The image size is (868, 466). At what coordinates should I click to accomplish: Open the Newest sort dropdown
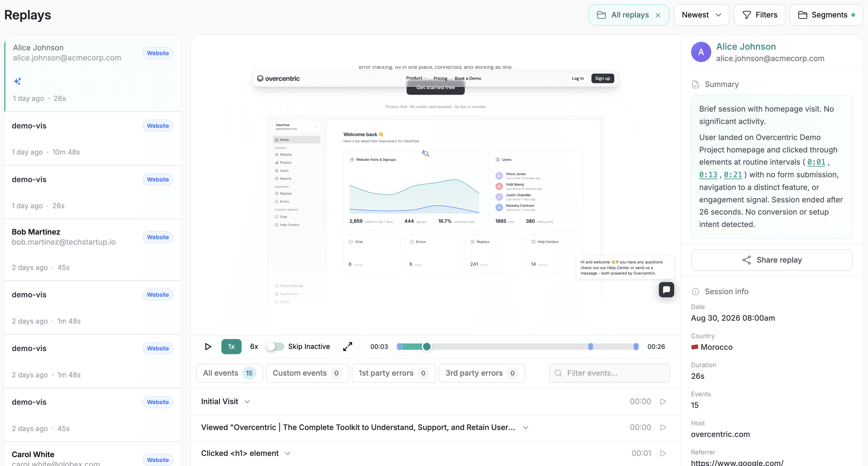(x=702, y=15)
